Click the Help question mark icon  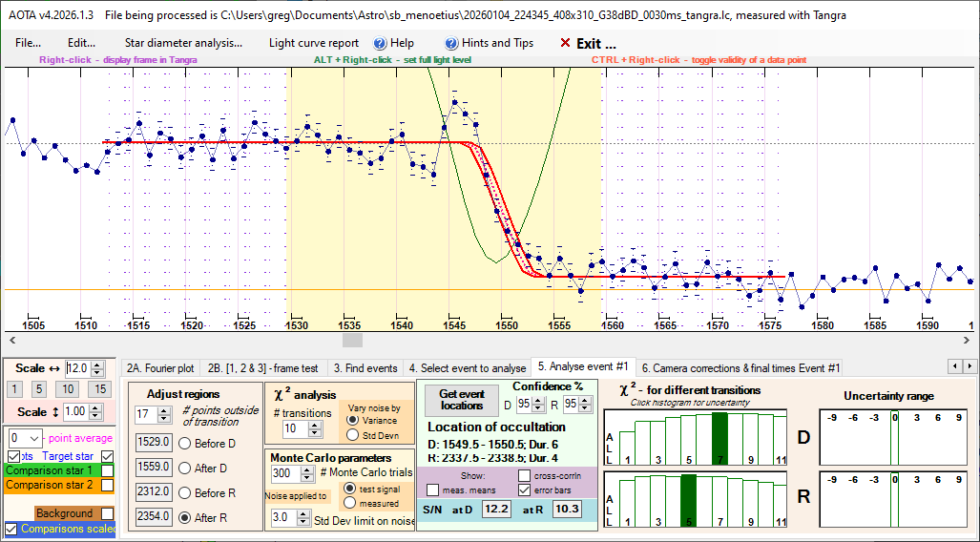(379, 43)
